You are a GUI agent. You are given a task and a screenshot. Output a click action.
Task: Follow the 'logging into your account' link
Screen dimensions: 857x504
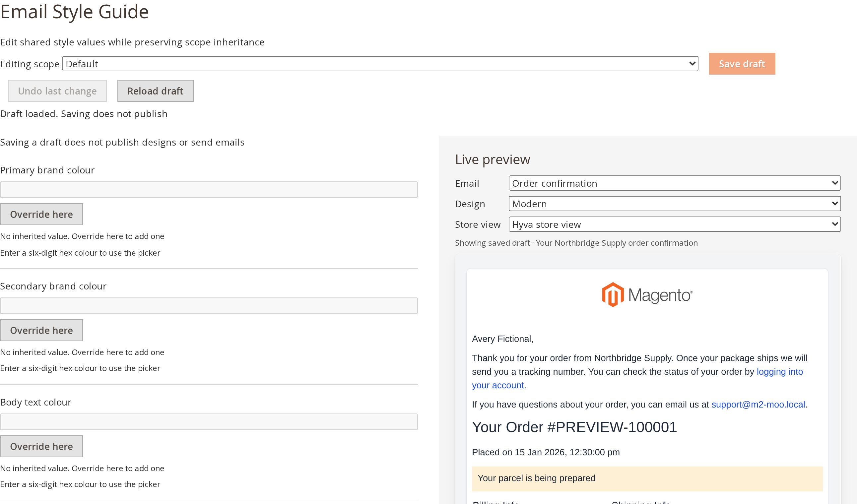tap(779, 372)
